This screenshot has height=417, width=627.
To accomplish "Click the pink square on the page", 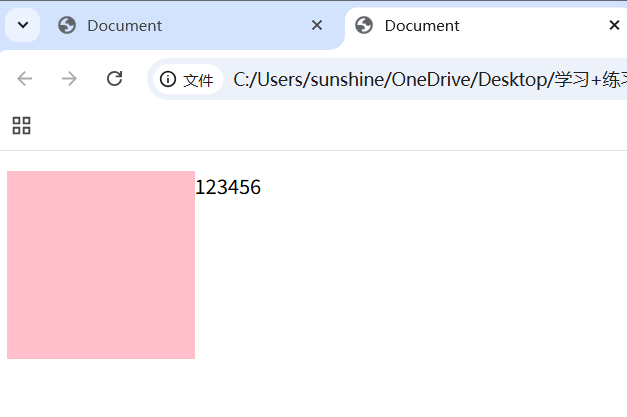I will coord(101,265).
